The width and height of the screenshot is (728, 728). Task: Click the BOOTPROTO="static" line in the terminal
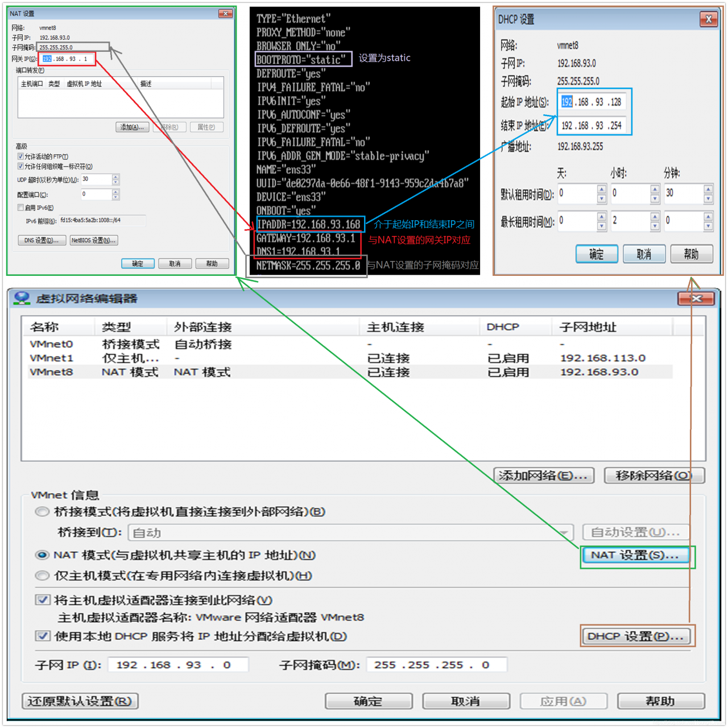click(301, 60)
